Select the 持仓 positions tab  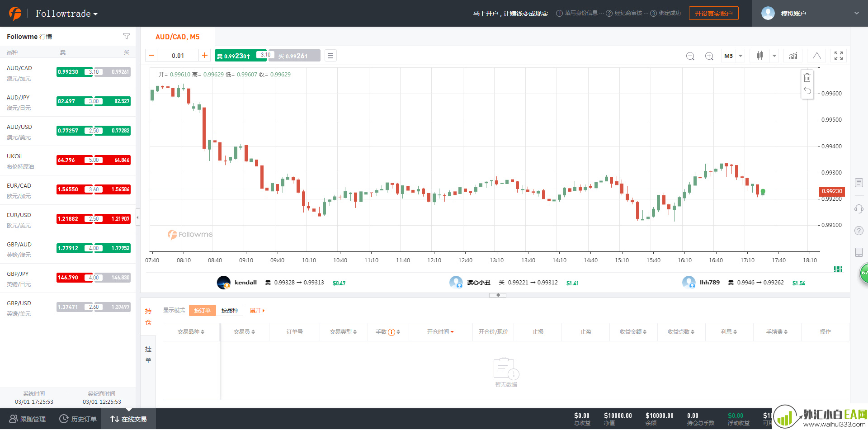[x=148, y=317]
